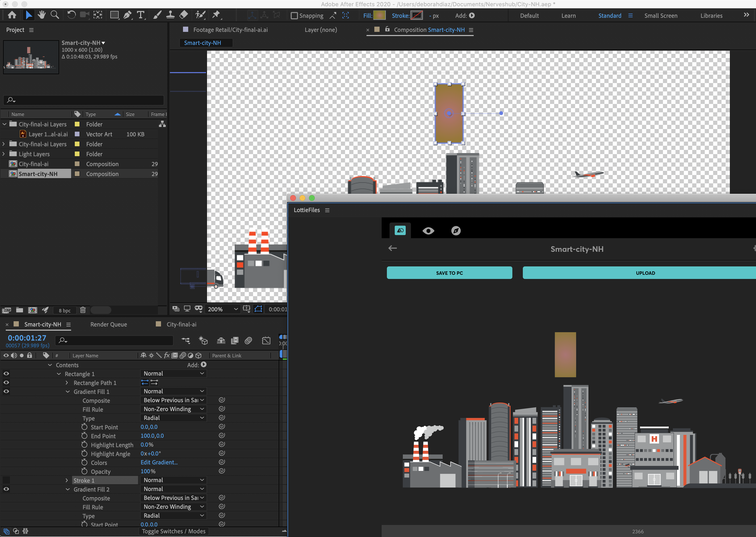Select the Type tool
The width and height of the screenshot is (756, 537).
point(141,15)
